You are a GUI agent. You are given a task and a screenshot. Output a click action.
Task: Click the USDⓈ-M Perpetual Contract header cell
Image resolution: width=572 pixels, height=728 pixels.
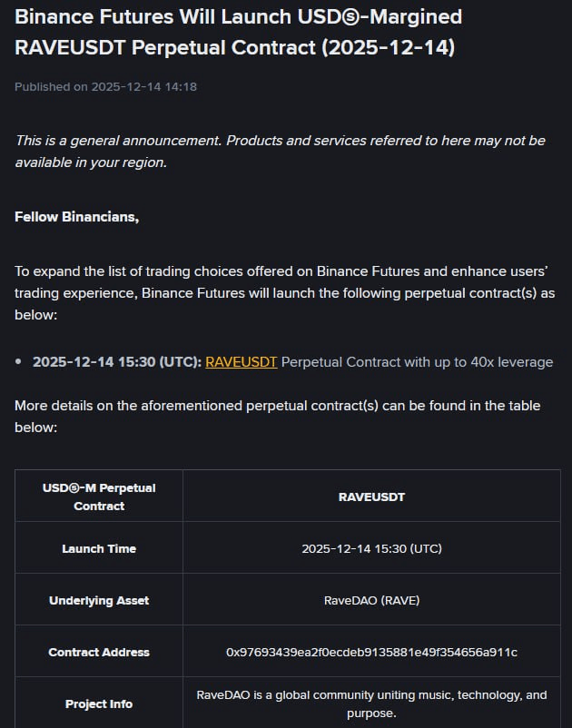click(x=99, y=497)
